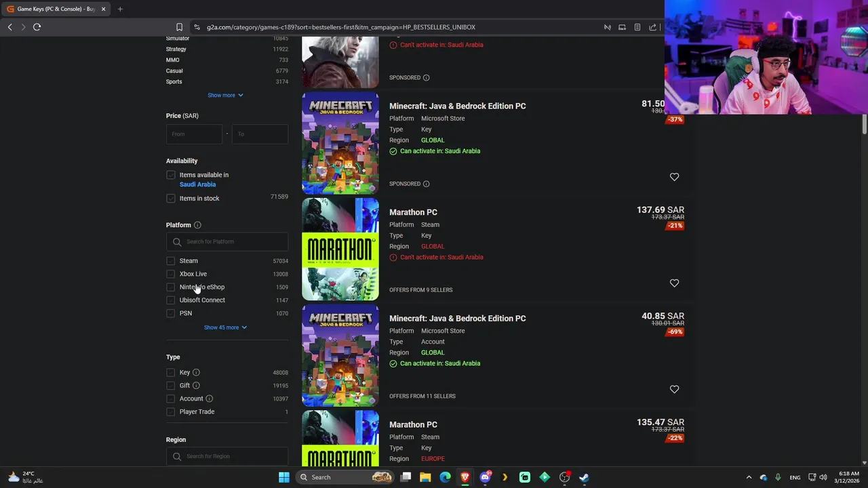
Task: Select Strategy genre filter
Action: (176, 49)
